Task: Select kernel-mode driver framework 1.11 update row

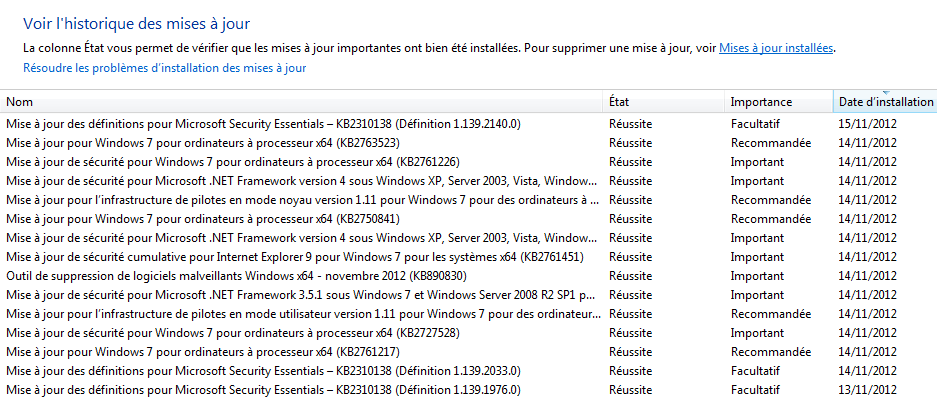Action: click(x=301, y=200)
